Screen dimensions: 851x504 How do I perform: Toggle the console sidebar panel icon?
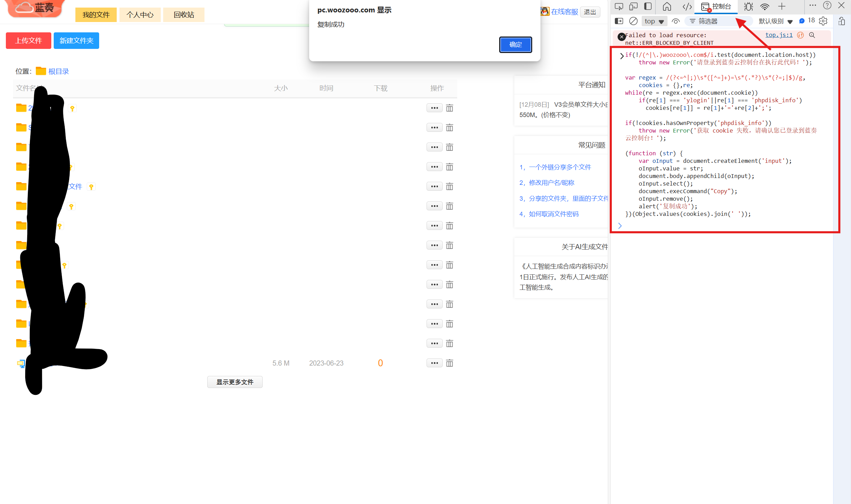click(619, 21)
